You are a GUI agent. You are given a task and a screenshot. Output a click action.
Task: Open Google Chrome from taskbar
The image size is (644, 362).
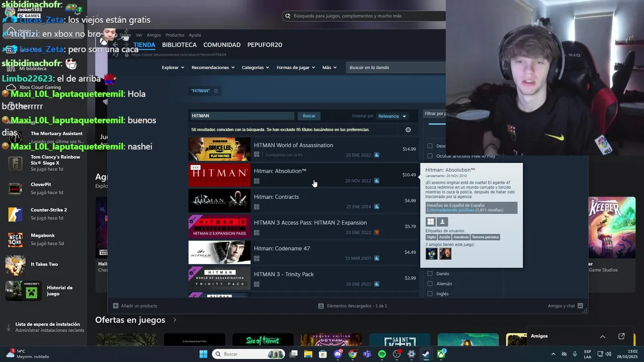coord(353,354)
